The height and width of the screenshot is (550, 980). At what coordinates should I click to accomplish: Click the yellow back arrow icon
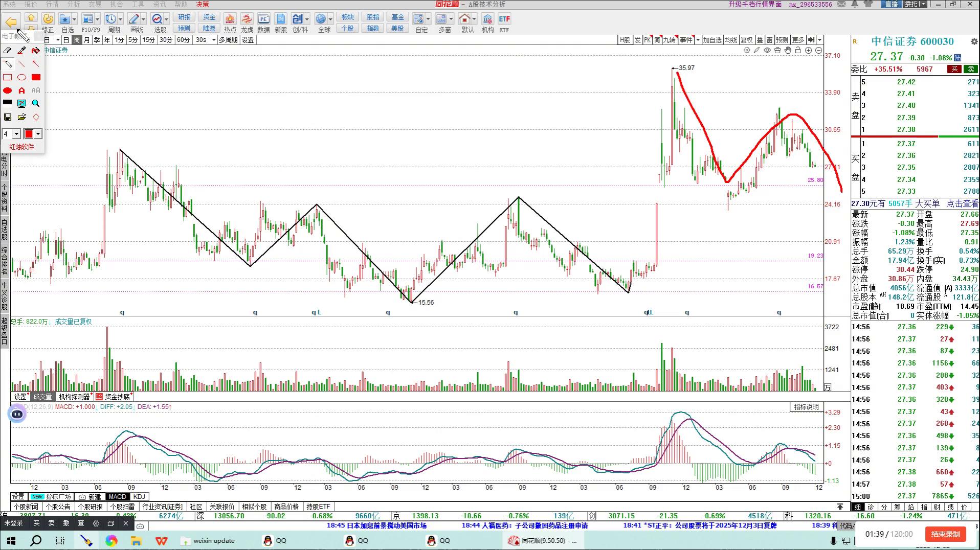[11, 21]
